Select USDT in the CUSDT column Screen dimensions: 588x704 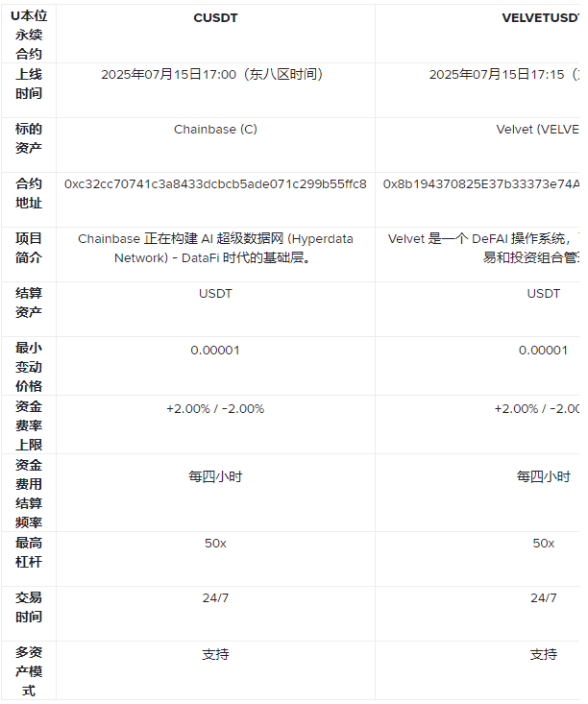coord(215,294)
